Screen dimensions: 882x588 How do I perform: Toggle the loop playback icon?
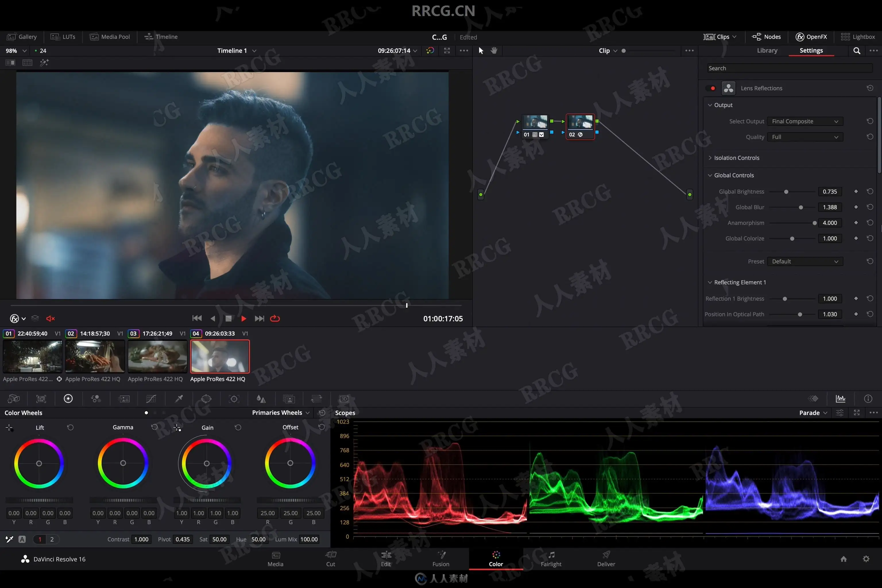click(x=275, y=318)
